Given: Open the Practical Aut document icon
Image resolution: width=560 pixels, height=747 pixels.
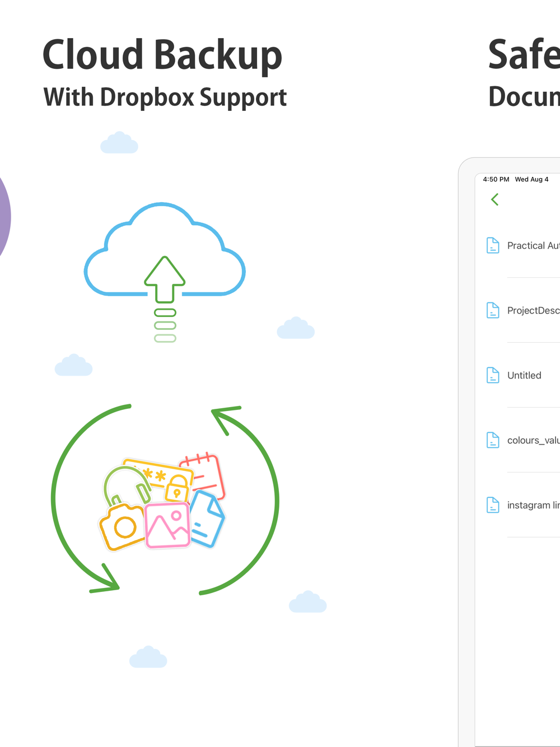Looking at the screenshot, I should coord(493,245).
